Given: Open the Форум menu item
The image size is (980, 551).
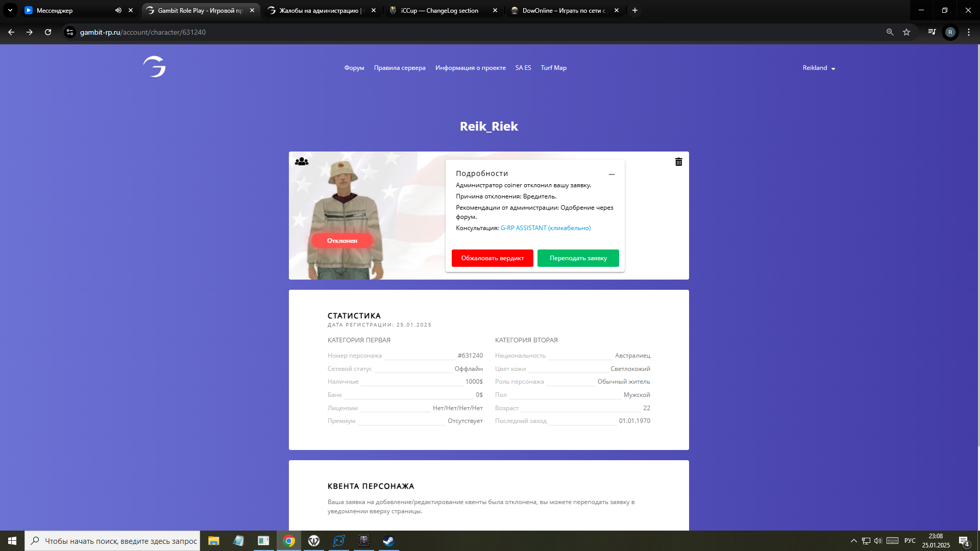Looking at the screenshot, I should [x=354, y=68].
